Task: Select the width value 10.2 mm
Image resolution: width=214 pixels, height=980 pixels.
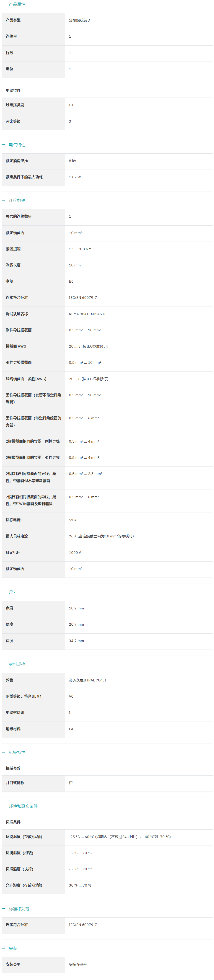Action: (x=76, y=608)
